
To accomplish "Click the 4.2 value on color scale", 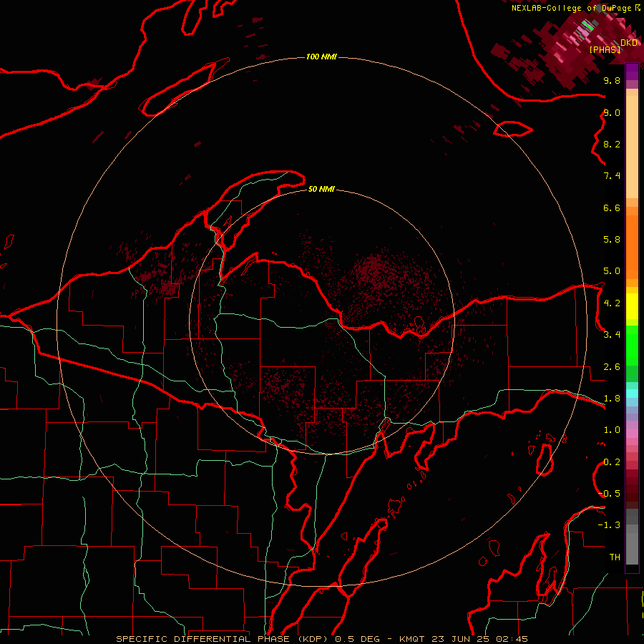I will (x=612, y=303).
